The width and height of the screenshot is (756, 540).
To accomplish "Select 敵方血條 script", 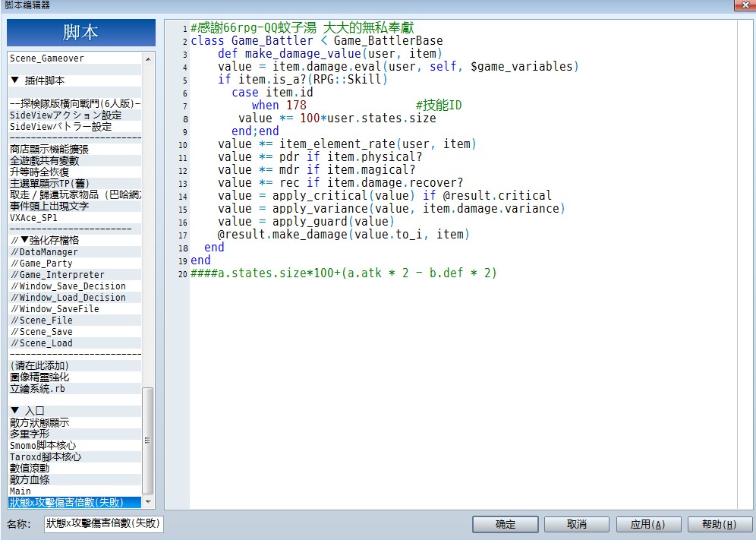I will (x=74, y=480).
